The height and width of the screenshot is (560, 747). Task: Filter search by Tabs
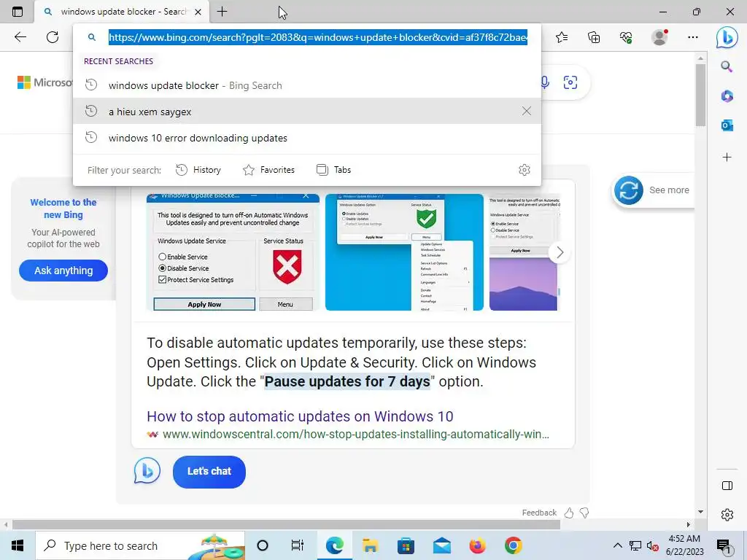tap(333, 170)
